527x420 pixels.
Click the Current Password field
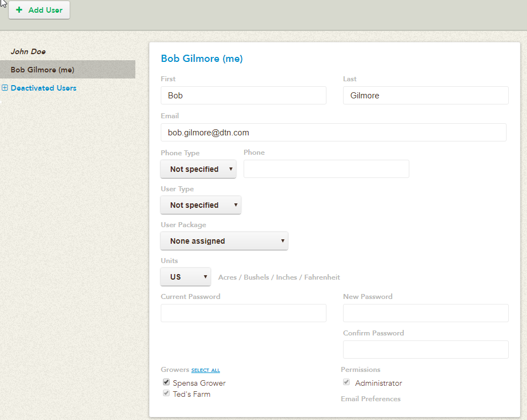[x=243, y=313]
